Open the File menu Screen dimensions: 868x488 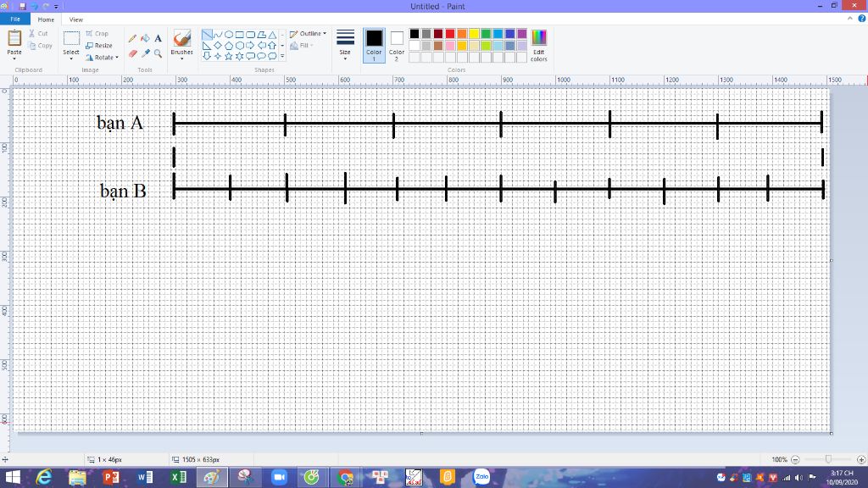click(x=15, y=19)
